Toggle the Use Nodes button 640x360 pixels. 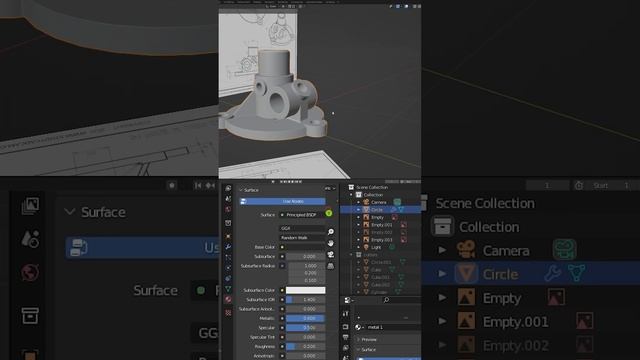pos(282,201)
